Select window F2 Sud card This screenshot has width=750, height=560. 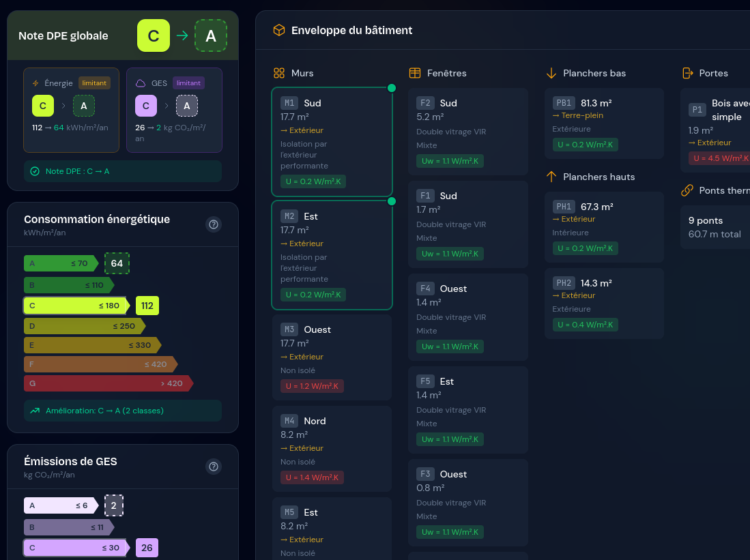coord(468,131)
